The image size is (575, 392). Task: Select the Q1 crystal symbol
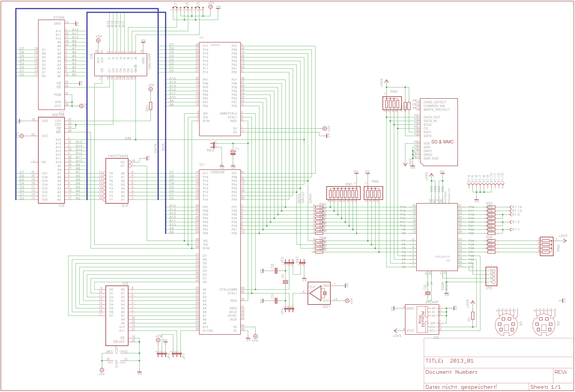(285, 282)
